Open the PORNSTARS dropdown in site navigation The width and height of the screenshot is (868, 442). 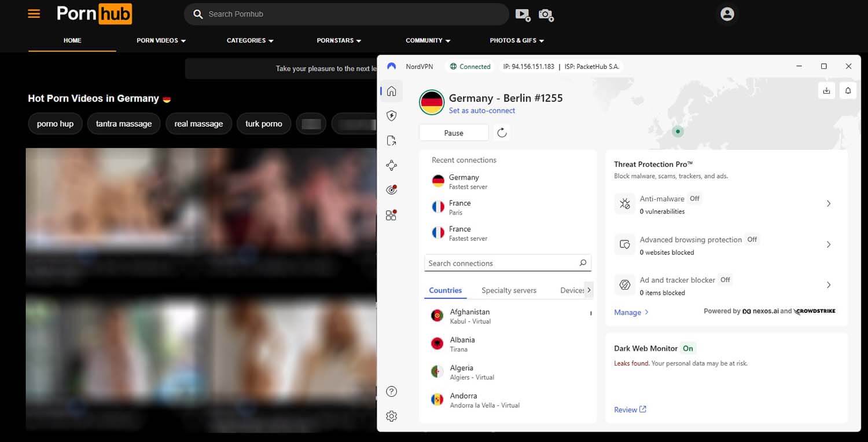(x=339, y=41)
